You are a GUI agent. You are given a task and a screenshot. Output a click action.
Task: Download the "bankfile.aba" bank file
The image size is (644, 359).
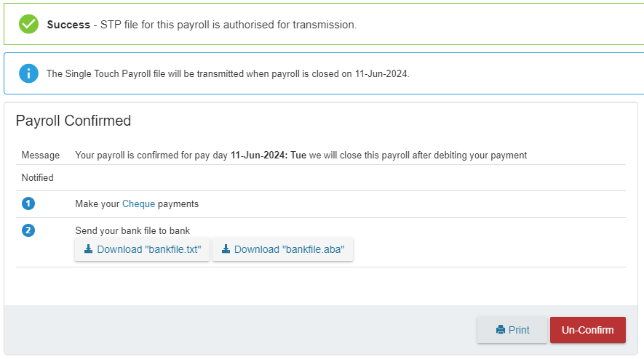tap(282, 249)
